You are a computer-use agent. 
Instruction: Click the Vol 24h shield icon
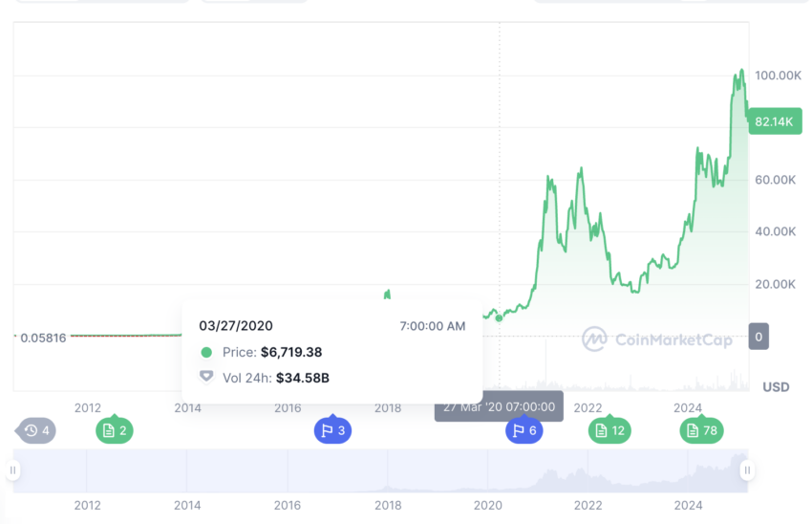[x=206, y=377]
